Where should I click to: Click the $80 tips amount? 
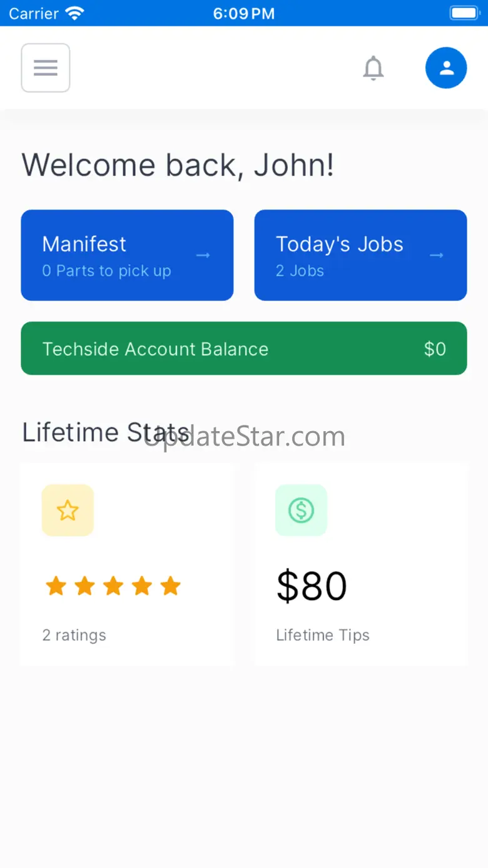tap(312, 586)
